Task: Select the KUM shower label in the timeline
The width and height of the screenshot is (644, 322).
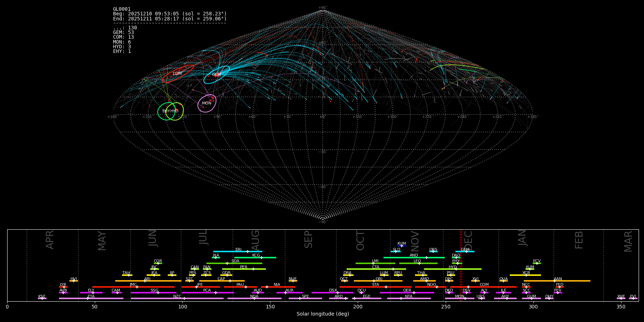Action: coord(402,244)
